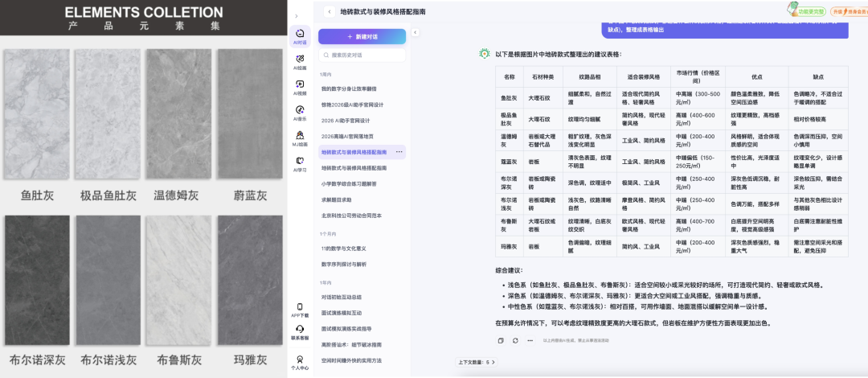
Task: Open the APP下载 download entry
Action: point(300,310)
